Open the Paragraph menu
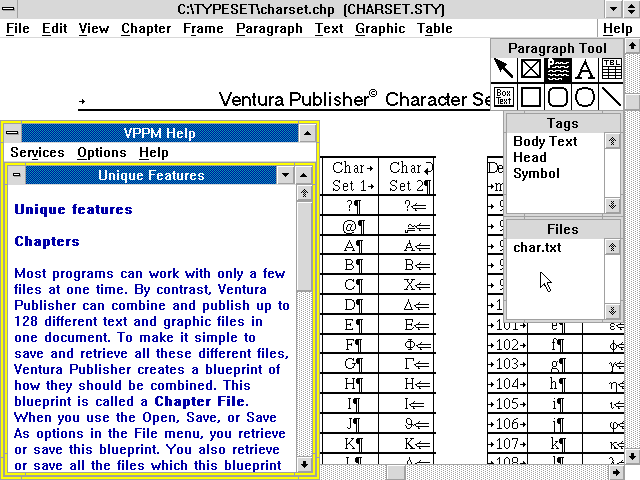This screenshot has height=480, width=640. coord(269,29)
